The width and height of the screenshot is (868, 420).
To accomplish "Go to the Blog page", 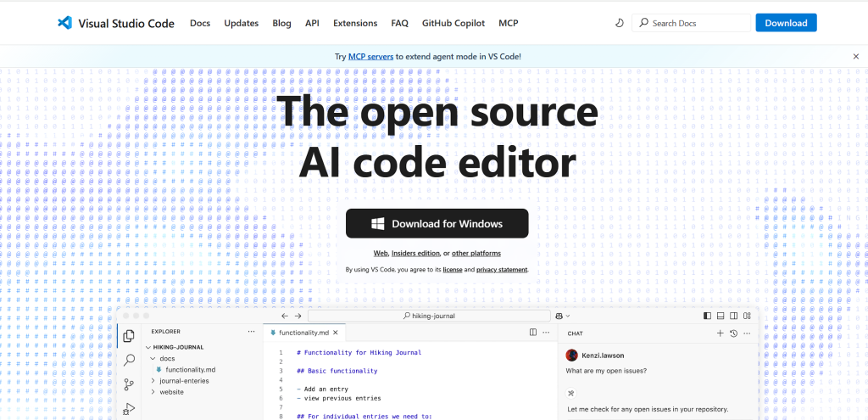I will 281,23.
